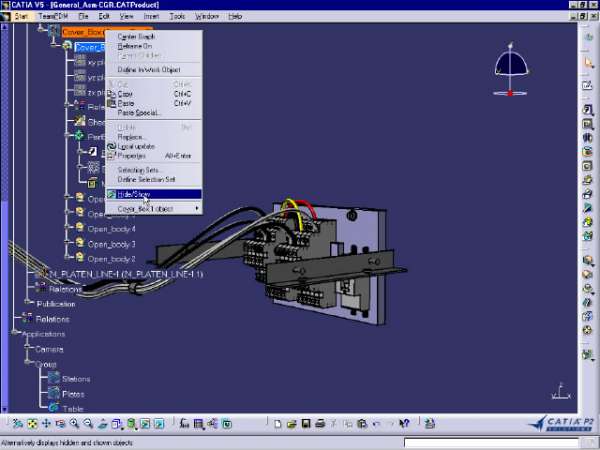Screen dimensions: 600x450
Task: Select the Camera tree node
Action: click(x=49, y=349)
